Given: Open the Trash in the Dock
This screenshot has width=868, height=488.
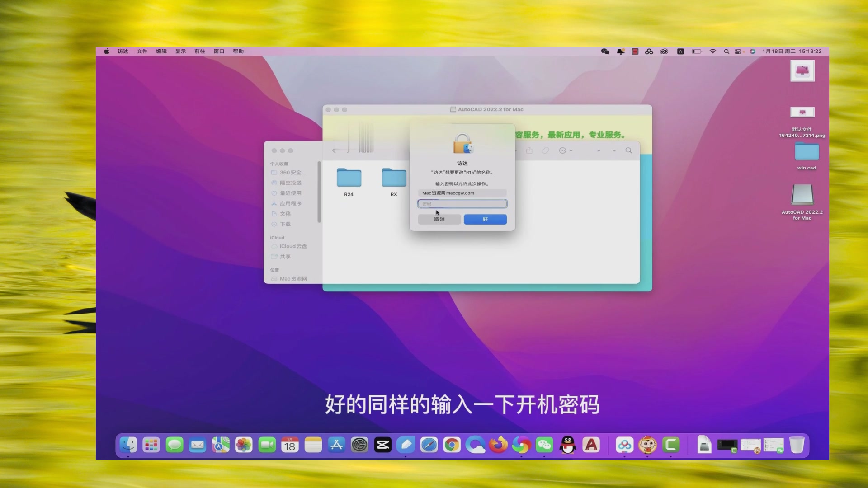Looking at the screenshot, I should click(797, 446).
